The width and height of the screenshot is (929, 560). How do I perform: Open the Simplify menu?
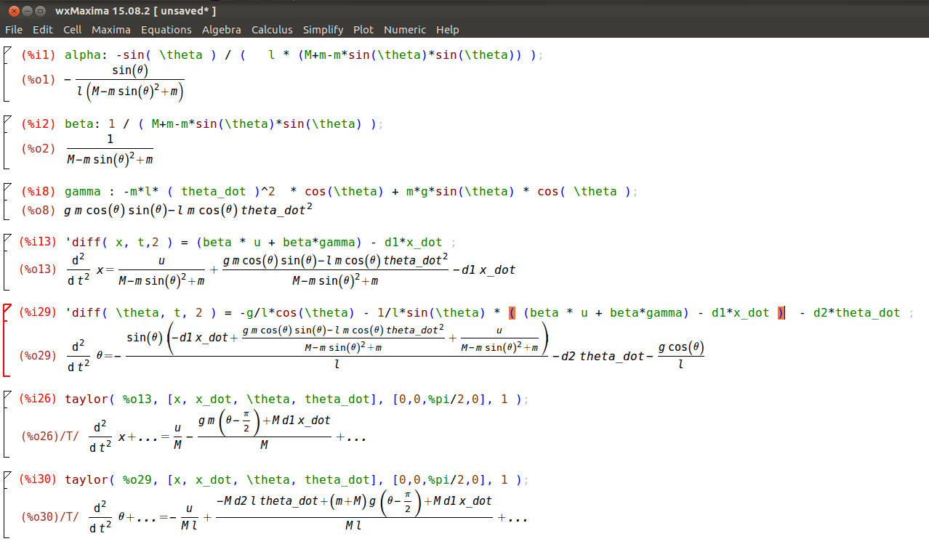click(323, 30)
